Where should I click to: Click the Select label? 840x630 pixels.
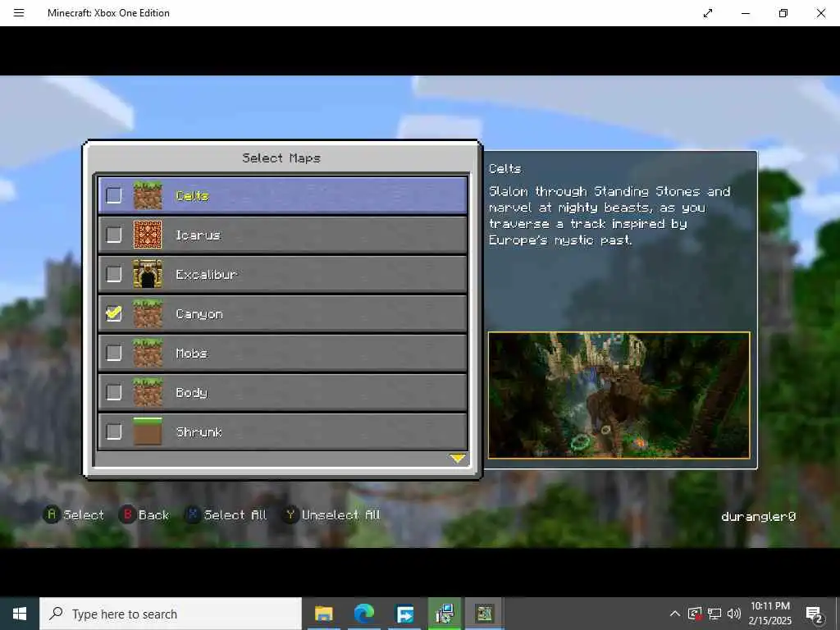click(x=84, y=515)
